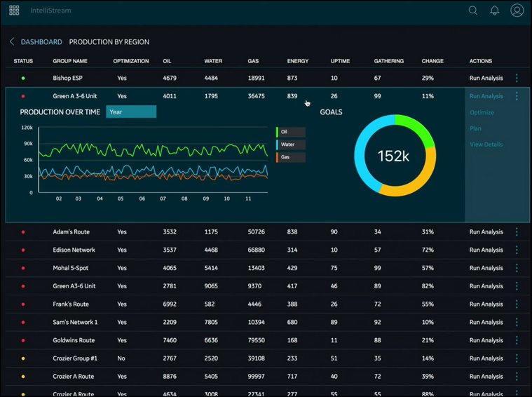532x397 pixels.
Task: Click the back arrow beside Dashboard
Action: (12, 42)
